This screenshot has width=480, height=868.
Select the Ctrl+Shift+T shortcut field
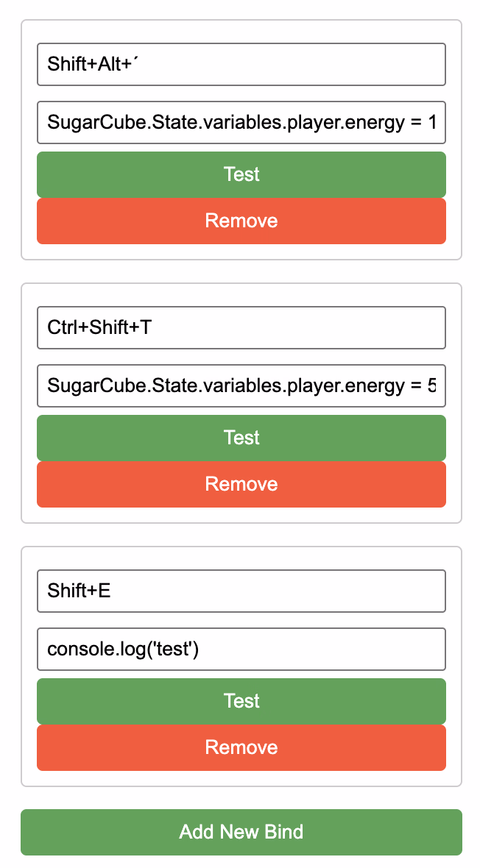[x=241, y=328]
